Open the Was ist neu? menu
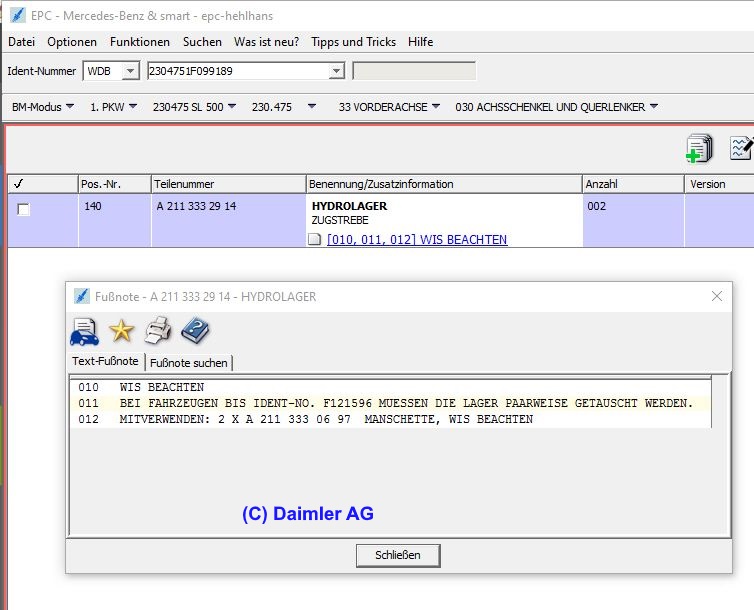 (x=266, y=42)
